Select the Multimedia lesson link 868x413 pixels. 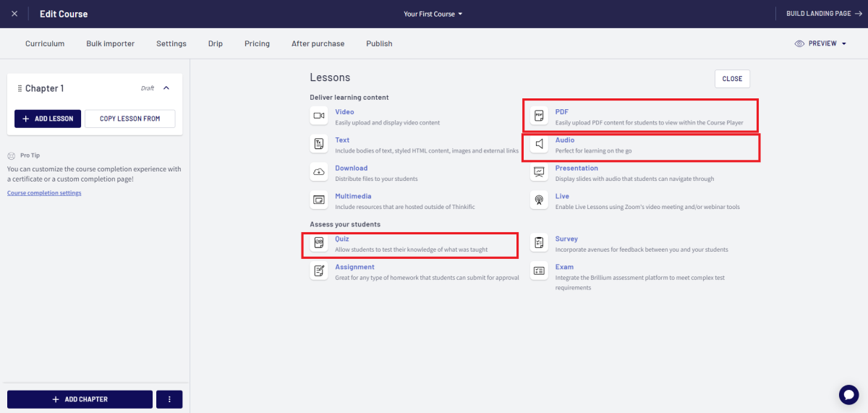353,196
